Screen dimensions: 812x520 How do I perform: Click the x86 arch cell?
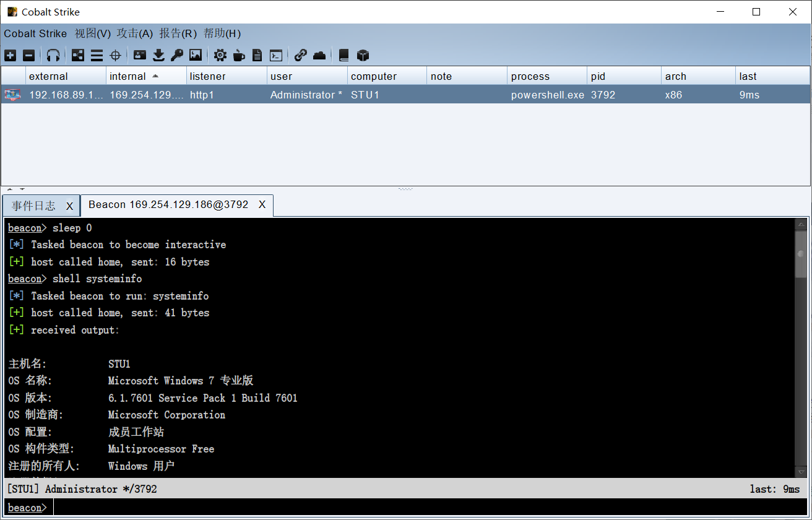coord(698,95)
